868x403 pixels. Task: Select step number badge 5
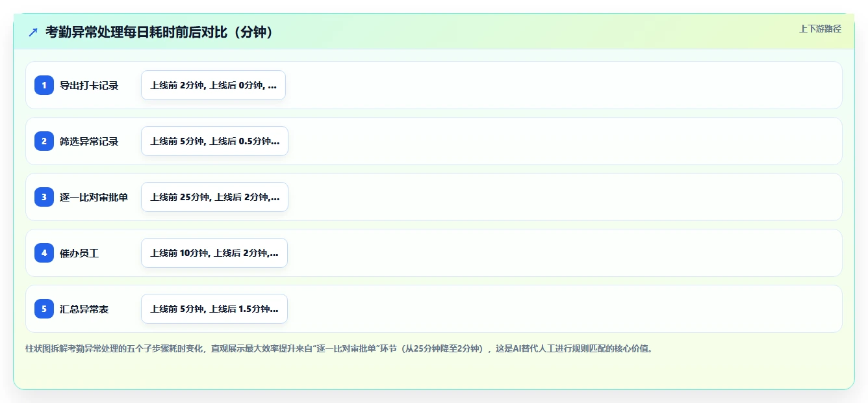point(44,309)
